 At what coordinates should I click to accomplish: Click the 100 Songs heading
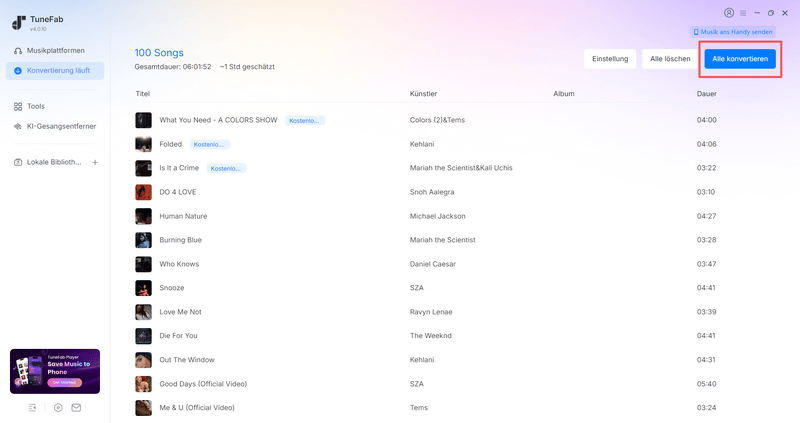[x=159, y=53]
